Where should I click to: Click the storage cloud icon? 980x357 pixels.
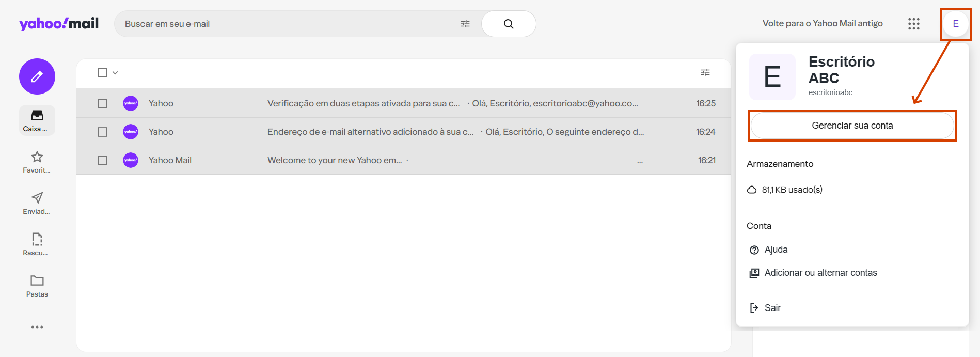click(752, 190)
